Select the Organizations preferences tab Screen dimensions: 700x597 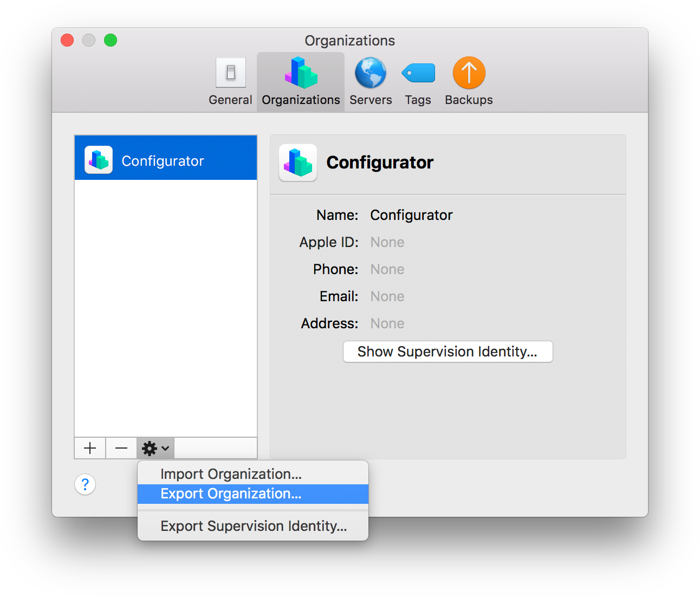pos(301,82)
